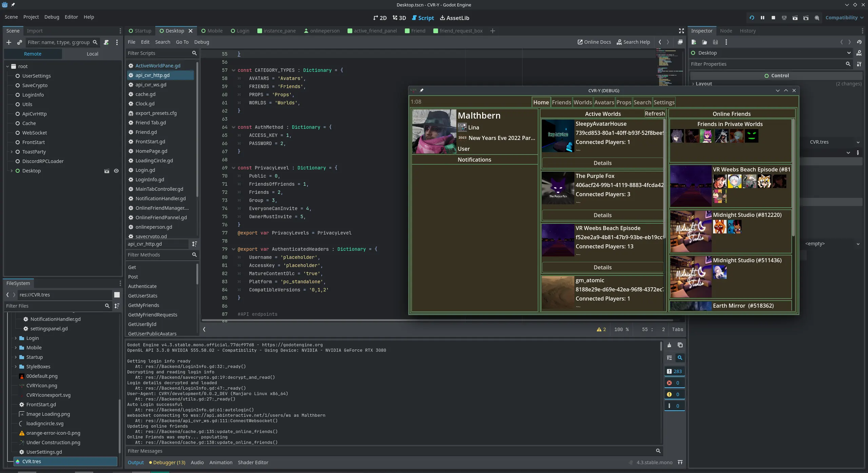
Task: Click Refresh in the Active Worlds panel
Action: point(655,114)
